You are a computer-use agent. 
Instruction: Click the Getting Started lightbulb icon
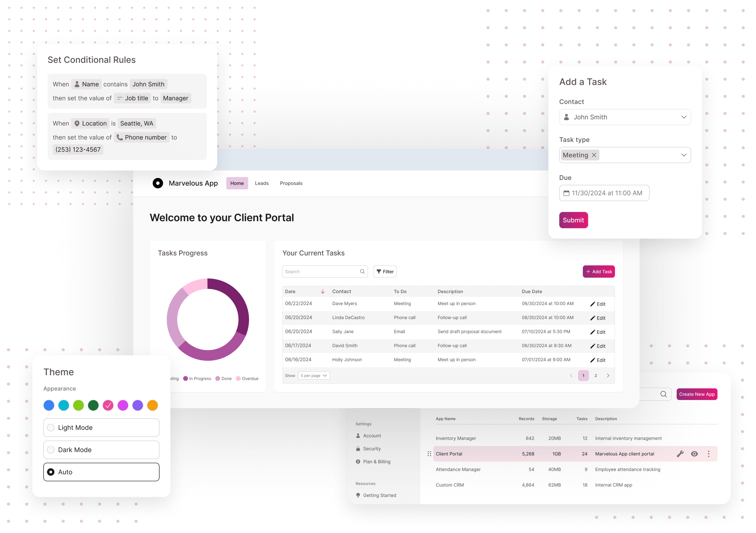point(358,495)
